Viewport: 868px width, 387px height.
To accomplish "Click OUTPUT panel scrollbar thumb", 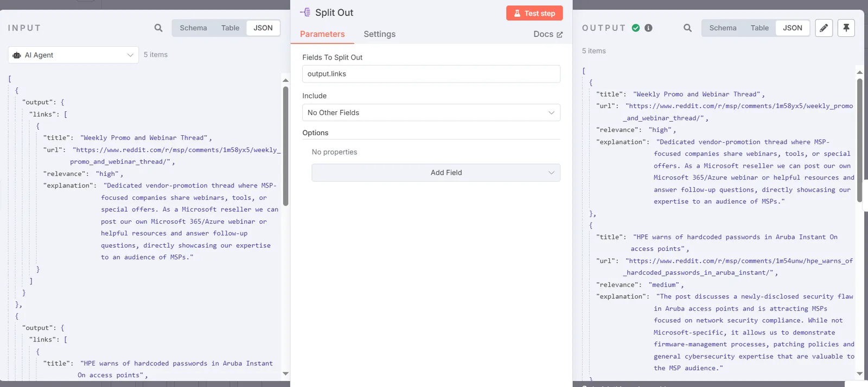I will pos(859,140).
